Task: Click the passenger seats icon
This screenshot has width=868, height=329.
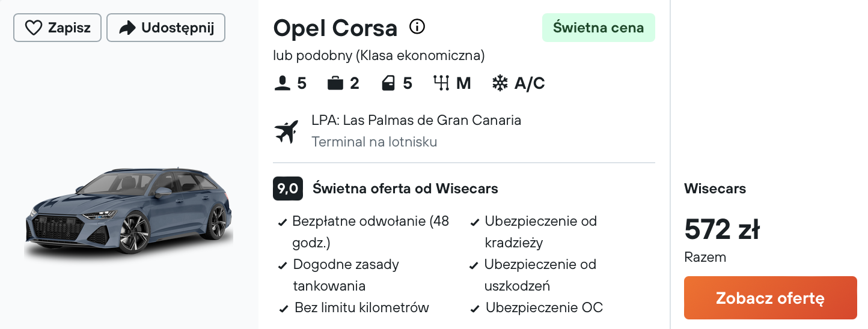Action: [283, 83]
